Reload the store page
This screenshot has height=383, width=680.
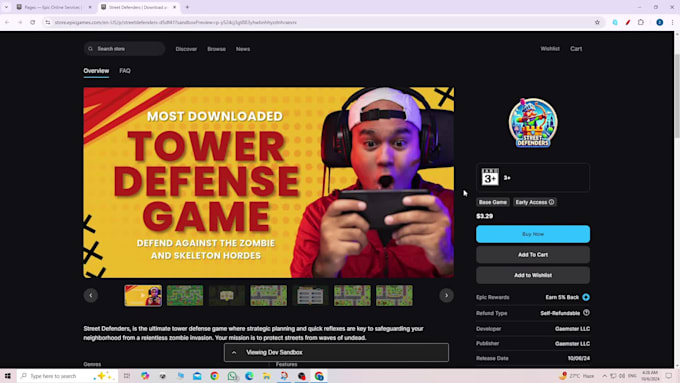(x=33, y=22)
